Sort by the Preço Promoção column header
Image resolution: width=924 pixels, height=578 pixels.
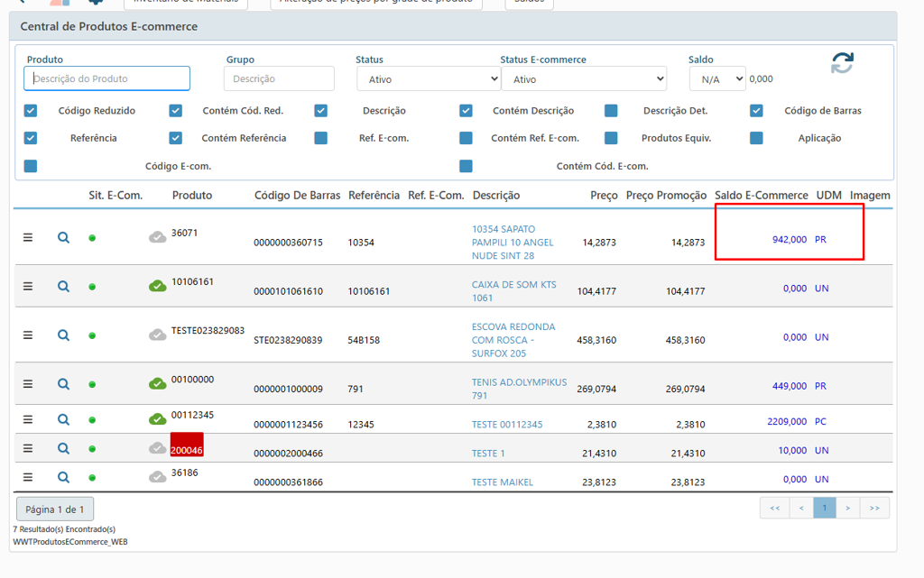(666, 196)
